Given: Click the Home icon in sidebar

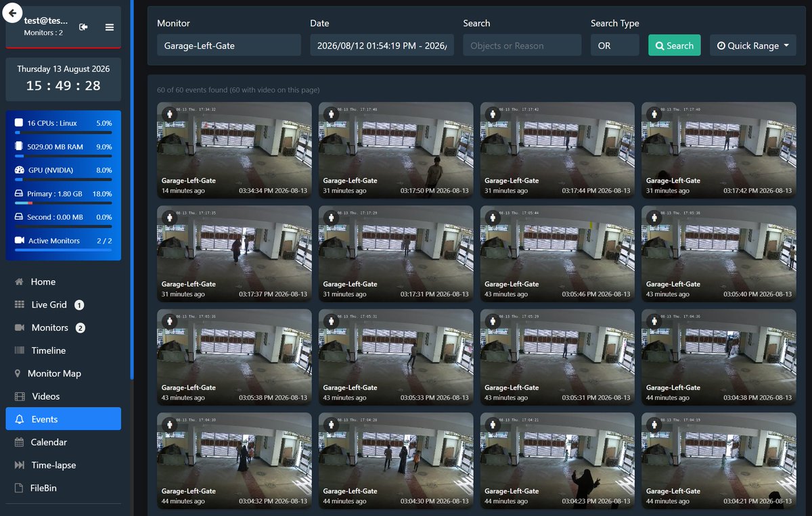Looking at the screenshot, I should coord(19,282).
